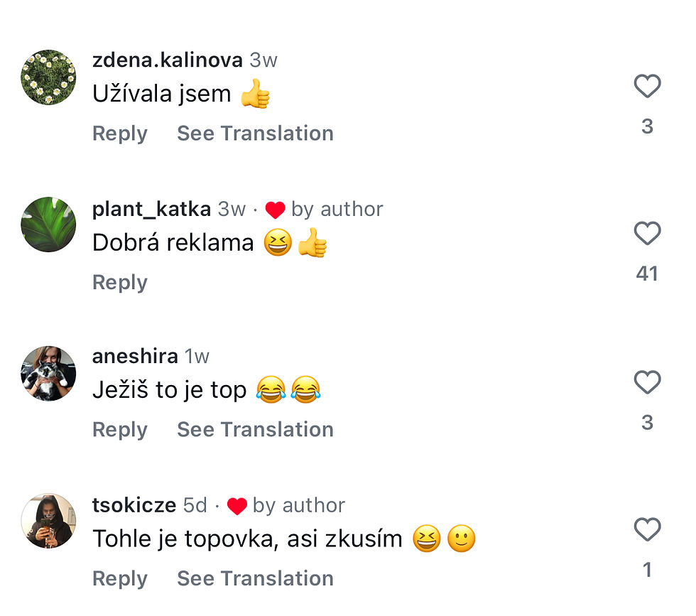See translation of 'Ježiš to je top'
The image size is (696, 616).
coord(255,430)
